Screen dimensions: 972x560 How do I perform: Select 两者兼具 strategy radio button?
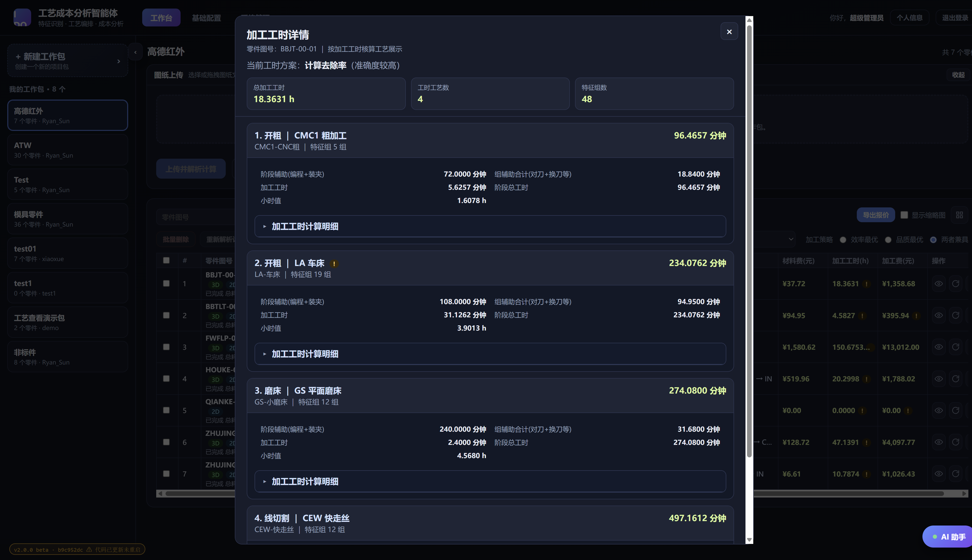coord(933,240)
